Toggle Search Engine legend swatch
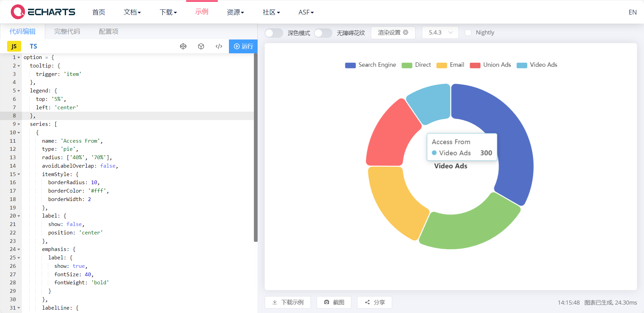Viewport: 644px width, 313px height. (x=350, y=65)
